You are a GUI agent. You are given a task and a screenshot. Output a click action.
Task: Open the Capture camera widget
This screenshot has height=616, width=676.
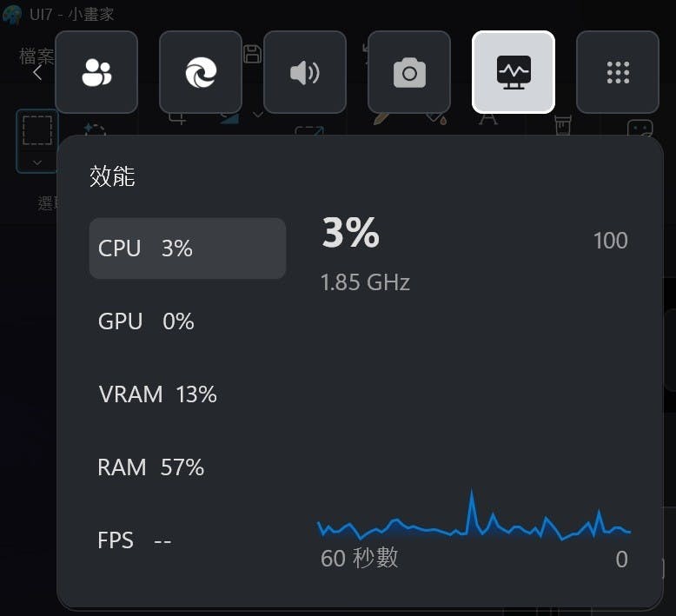pyautogui.click(x=409, y=73)
